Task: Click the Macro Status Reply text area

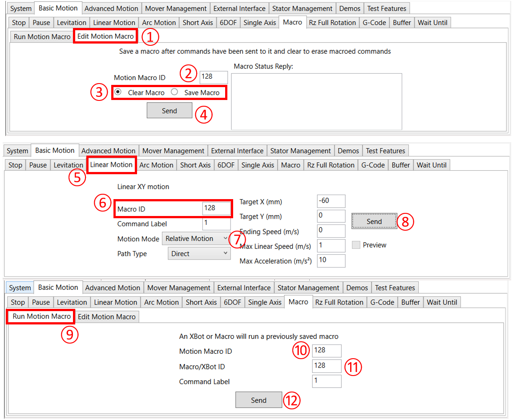Action: click(x=316, y=101)
